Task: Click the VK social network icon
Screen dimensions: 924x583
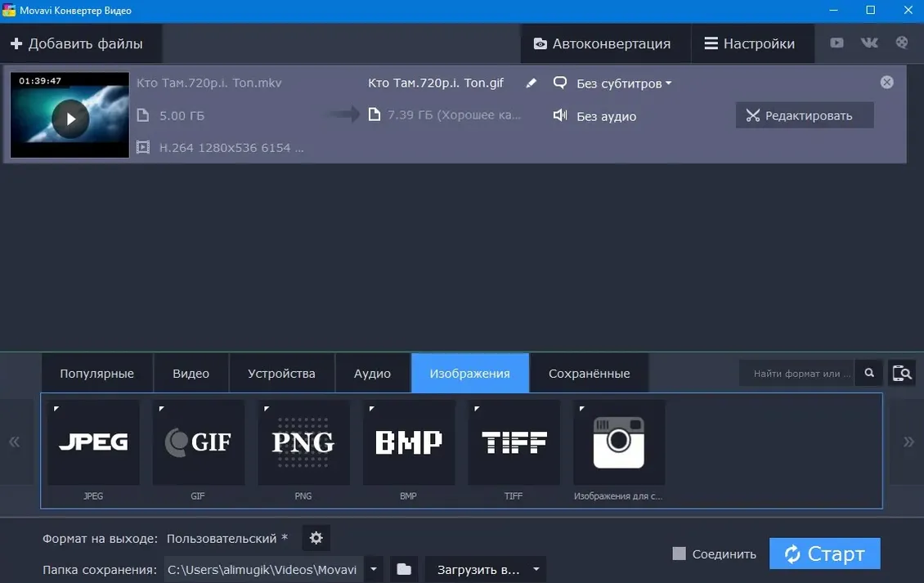Action: (x=869, y=43)
